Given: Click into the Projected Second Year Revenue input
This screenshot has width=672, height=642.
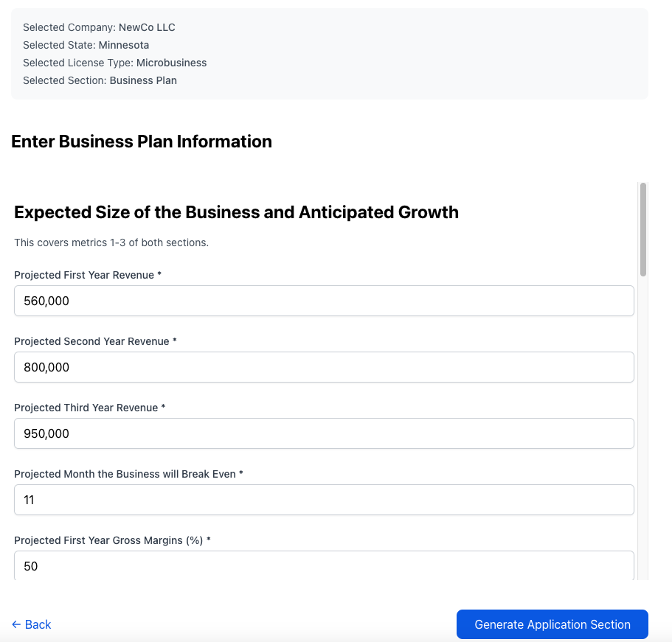Looking at the screenshot, I should (x=324, y=367).
